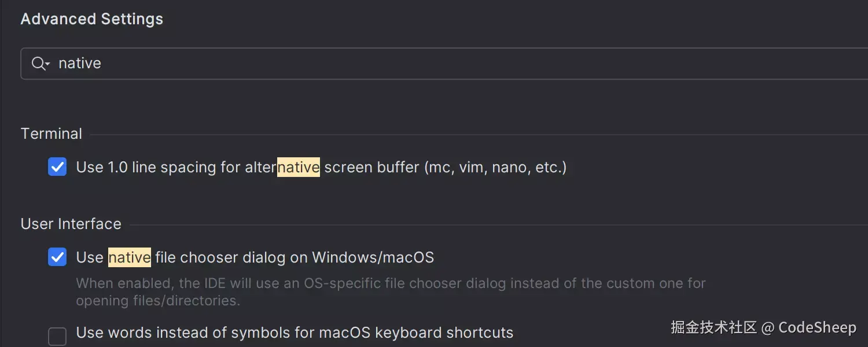Viewport: 868px width, 347px height.
Task: Click the "(mc, vim, nano, etc.)" text
Action: click(x=495, y=168)
